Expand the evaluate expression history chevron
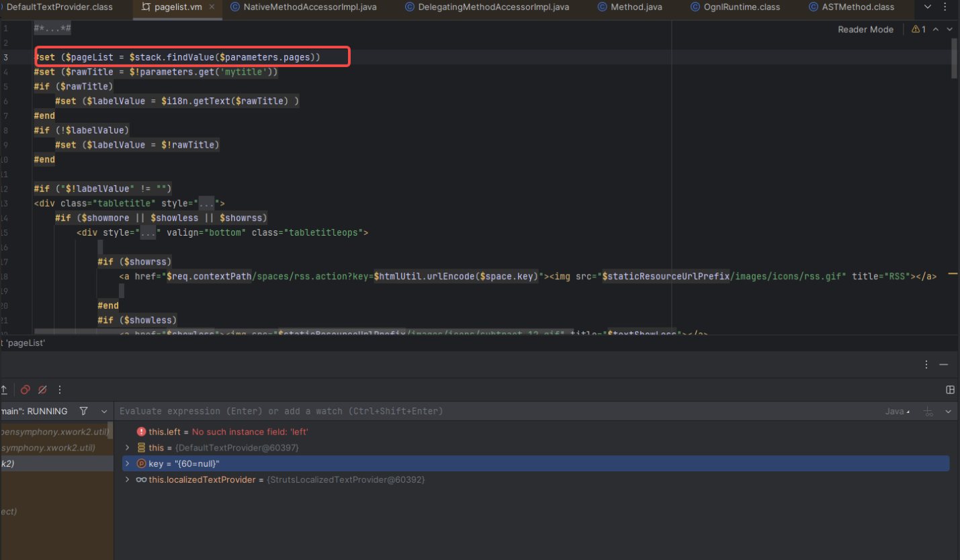Screen dimensions: 960x560 tap(949, 411)
